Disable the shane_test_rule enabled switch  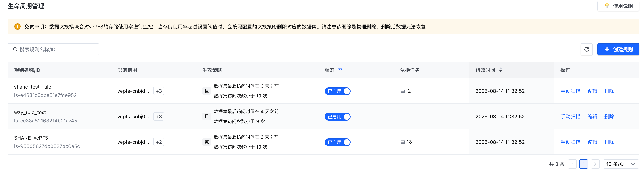point(337,91)
